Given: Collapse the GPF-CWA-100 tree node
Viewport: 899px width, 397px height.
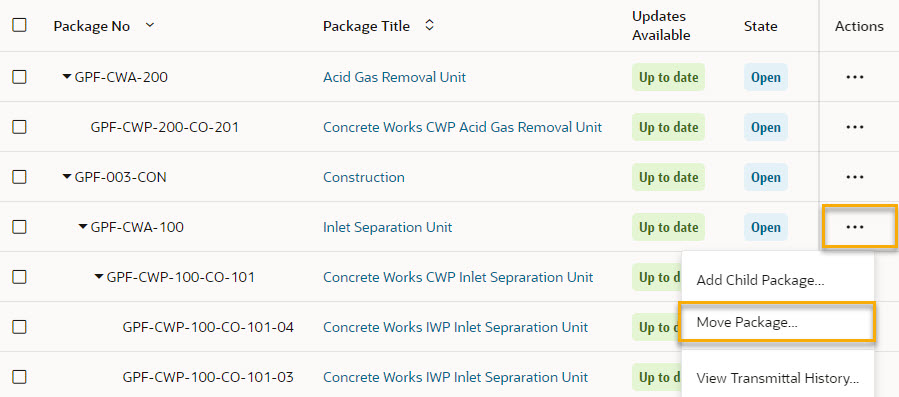Looking at the screenshot, I should [x=83, y=227].
